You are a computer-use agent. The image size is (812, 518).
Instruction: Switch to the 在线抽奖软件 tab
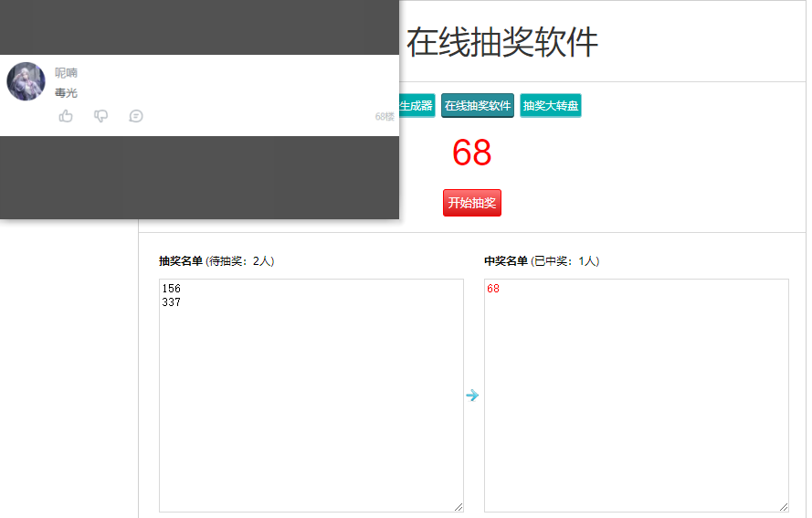[478, 106]
